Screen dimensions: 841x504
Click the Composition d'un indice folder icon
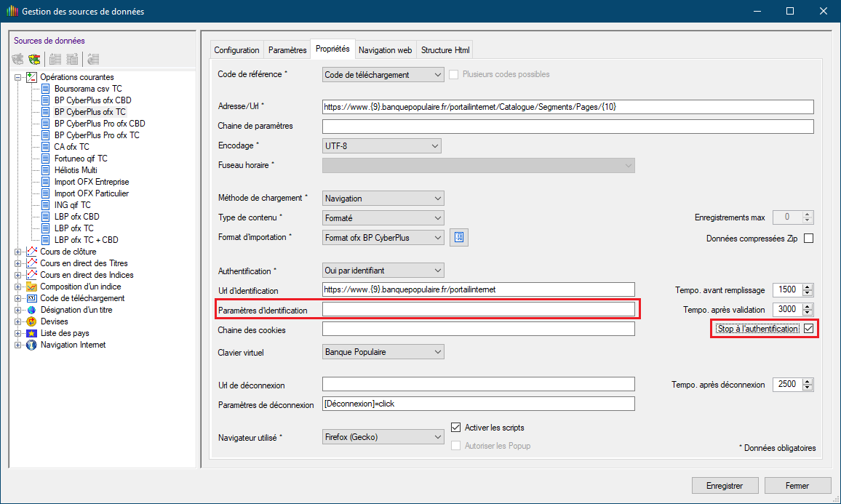pyautogui.click(x=31, y=287)
